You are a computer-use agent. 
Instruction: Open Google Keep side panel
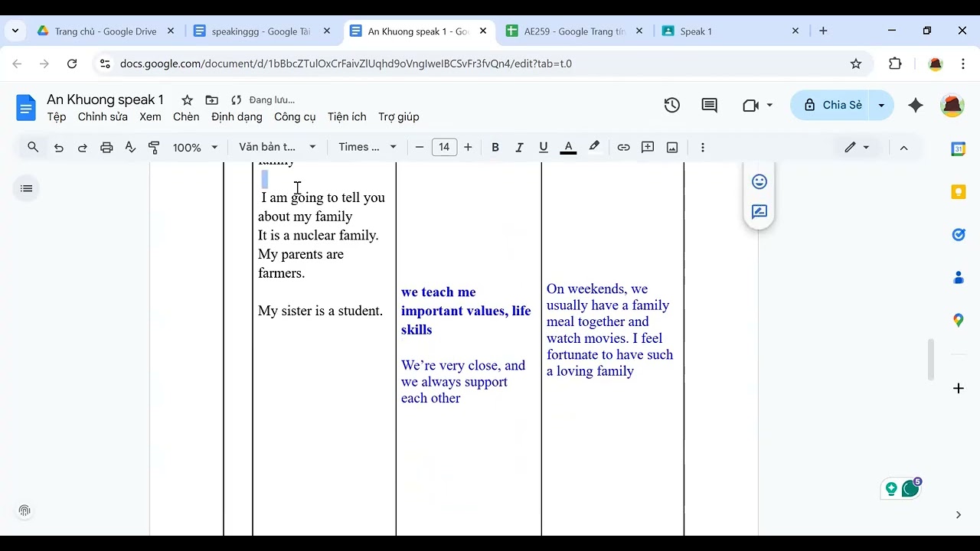pyautogui.click(x=959, y=192)
